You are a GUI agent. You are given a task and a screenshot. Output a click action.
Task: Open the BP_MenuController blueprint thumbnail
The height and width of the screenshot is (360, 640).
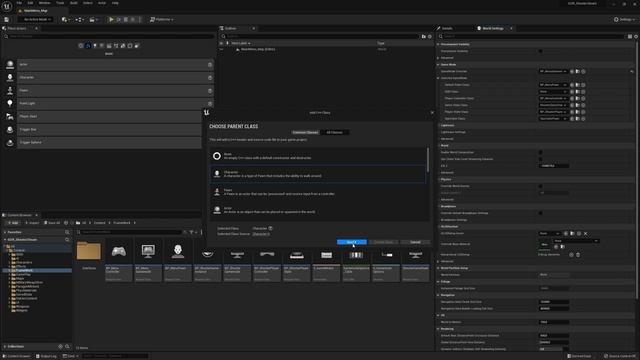(119, 251)
